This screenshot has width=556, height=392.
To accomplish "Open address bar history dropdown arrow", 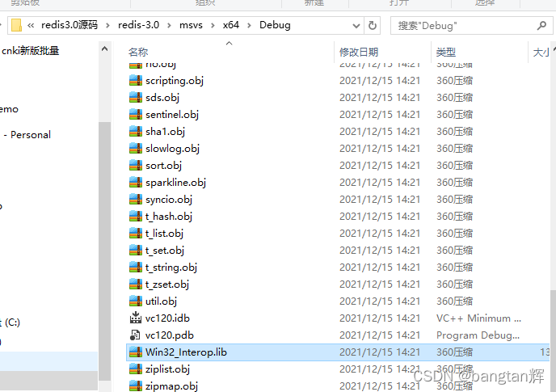I will pyautogui.click(x=356, y=26).
